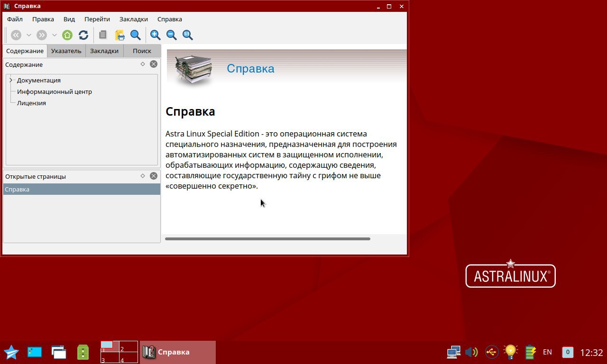
Task: Click the 0 security level indicator
Action: pos(567,352)
